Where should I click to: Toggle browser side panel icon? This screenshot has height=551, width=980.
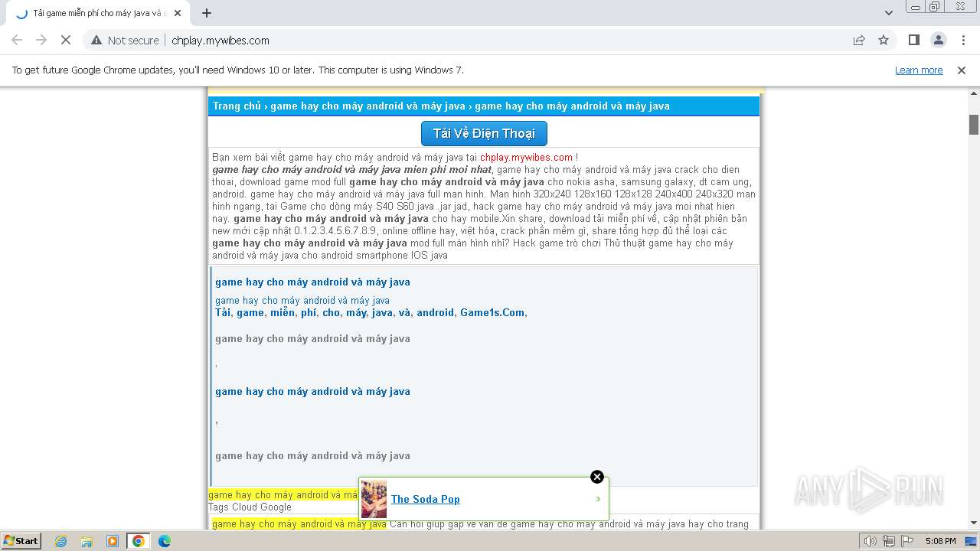pos(913,40)
